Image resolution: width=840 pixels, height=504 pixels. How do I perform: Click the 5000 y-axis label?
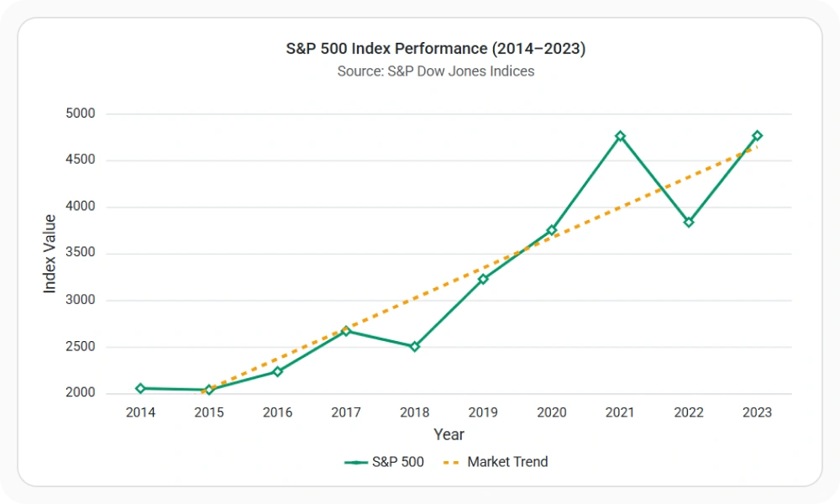pos(81,113)
